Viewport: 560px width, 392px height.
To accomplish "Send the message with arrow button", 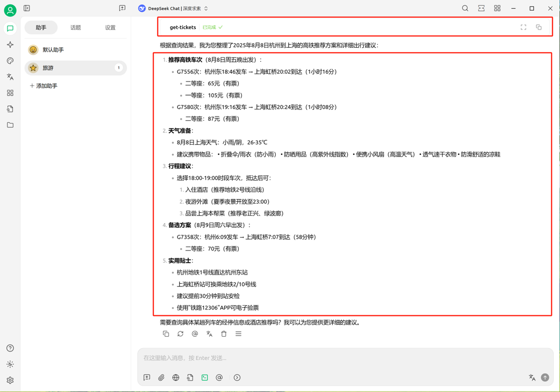I will click(545, 378).
